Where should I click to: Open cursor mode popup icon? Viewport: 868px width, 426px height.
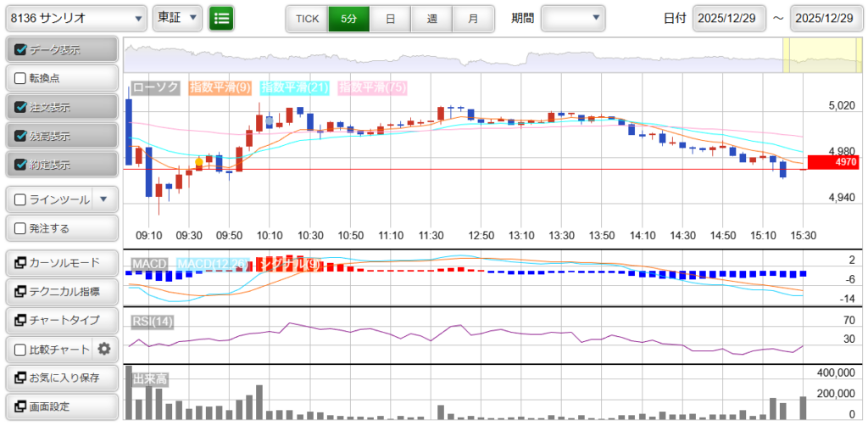click(20, 263)
